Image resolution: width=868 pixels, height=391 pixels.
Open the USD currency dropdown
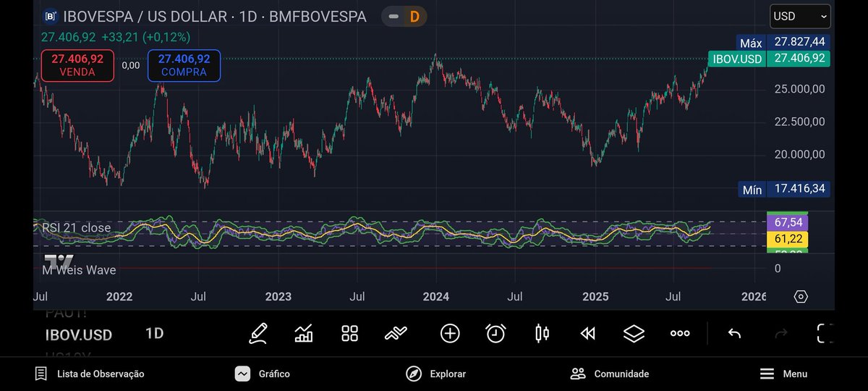pos(800,16)
